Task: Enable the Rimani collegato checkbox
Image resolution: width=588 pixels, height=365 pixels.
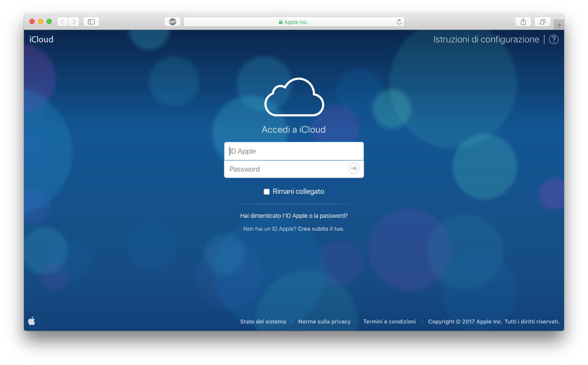Action: pos(267,192)
